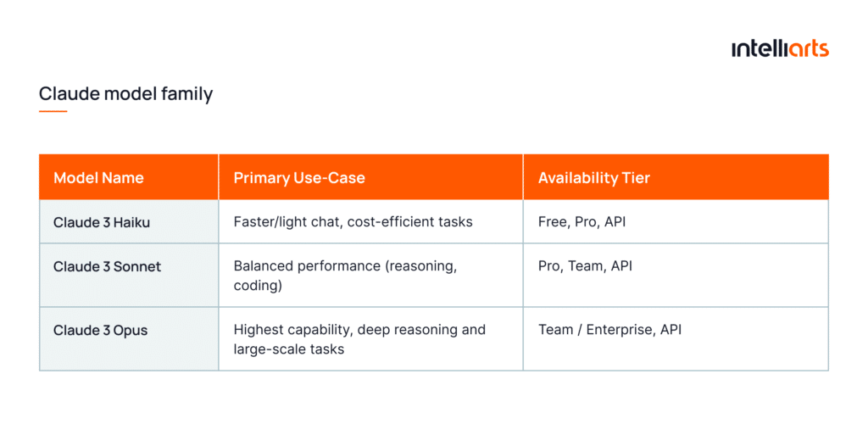The height and width of the screenshot is (424, 868).
Task: Select the "Free, Pro, API" availability cell
Action: click(x=581, y=222)
